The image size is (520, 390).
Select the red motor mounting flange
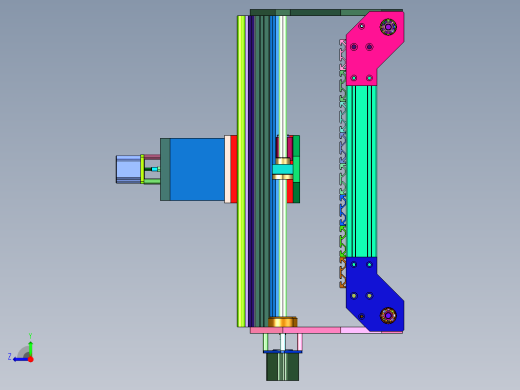234,169
